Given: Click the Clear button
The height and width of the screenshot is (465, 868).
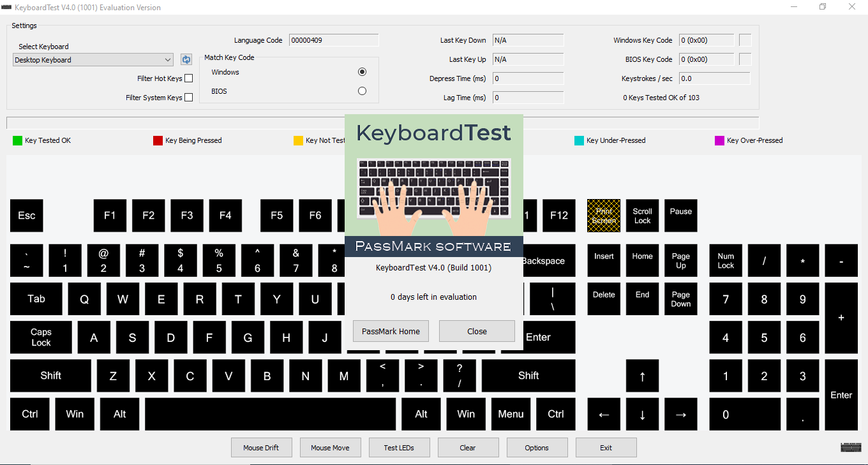Looking at the screenshot, I should [468, 448].
